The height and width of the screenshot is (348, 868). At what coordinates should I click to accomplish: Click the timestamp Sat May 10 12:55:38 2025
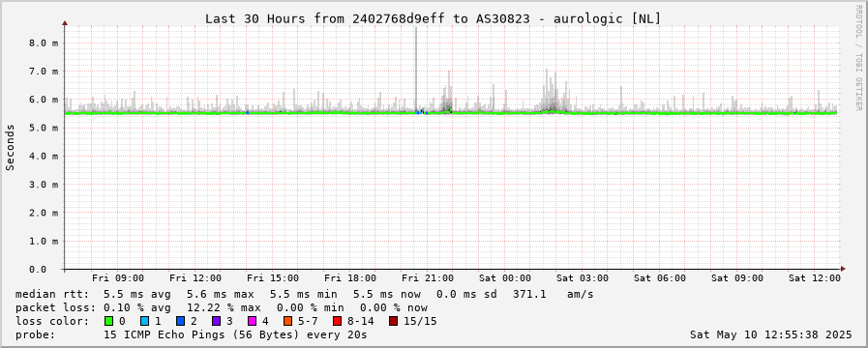pos(771,334)
